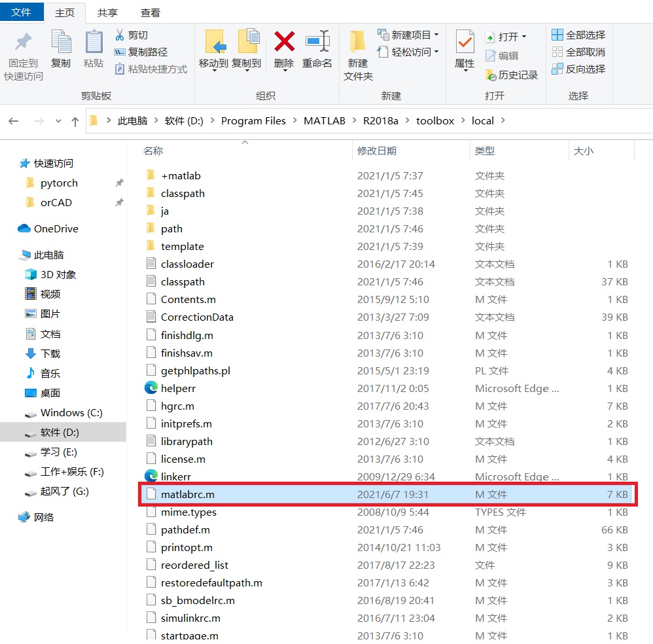
Task: Switch to the 查看 ribbon tab
Action: (149, 11)
